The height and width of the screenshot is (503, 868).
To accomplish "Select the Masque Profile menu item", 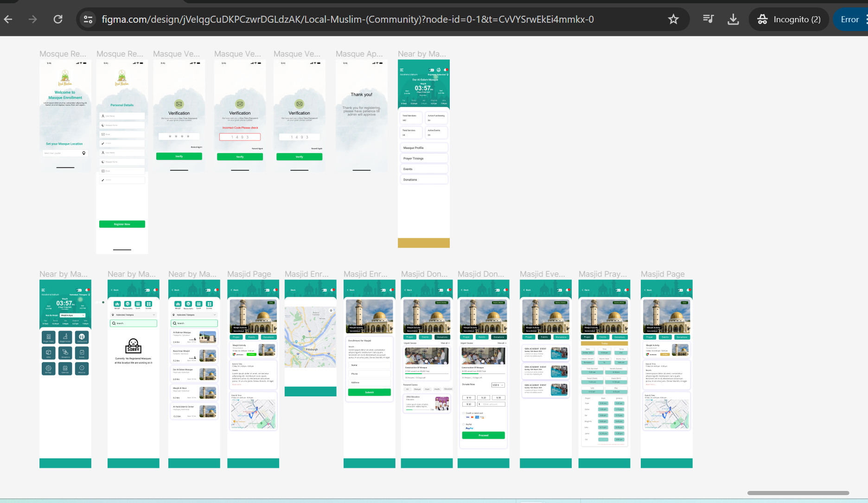I will pos(423,148).
